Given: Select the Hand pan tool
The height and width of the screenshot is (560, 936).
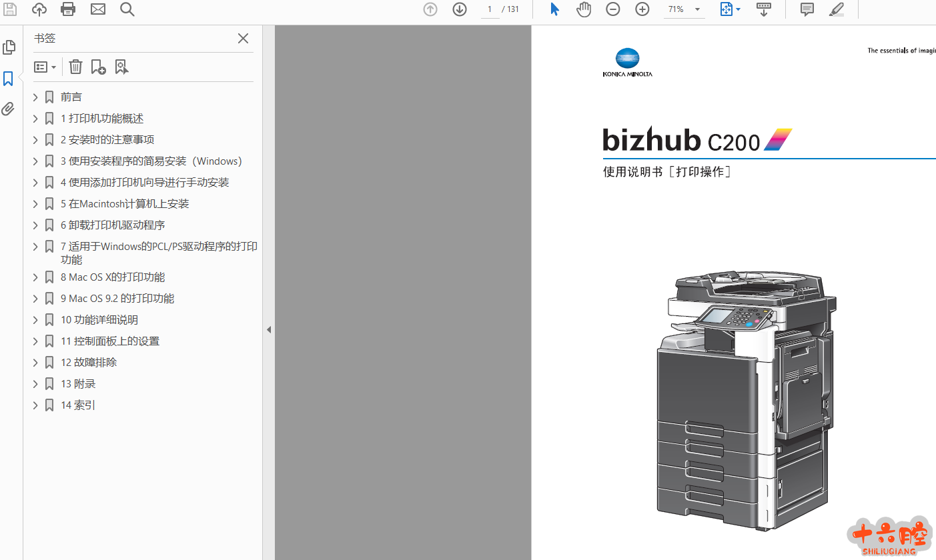Looking at the screenshot, I should (584, 9).
